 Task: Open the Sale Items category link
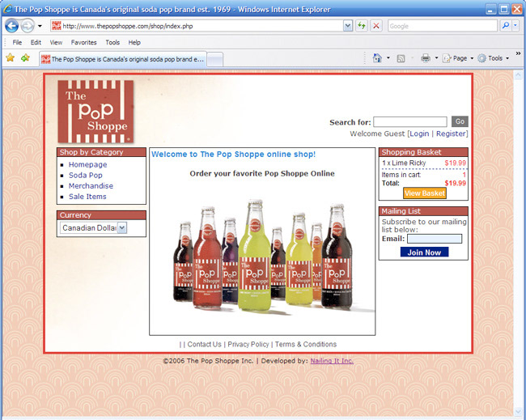(87, 197)
